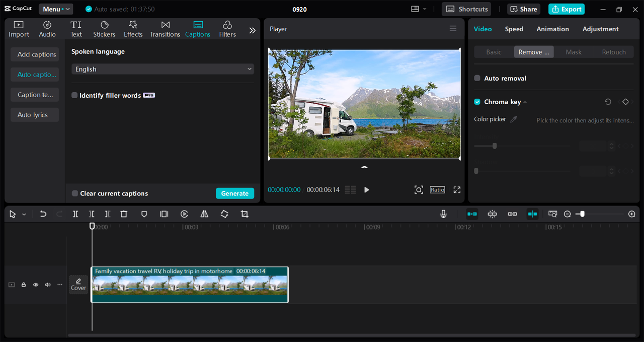The height and width of the screenshot is (342, 644).
Task: Open the Transitions tab
Action: click(165, 29)
